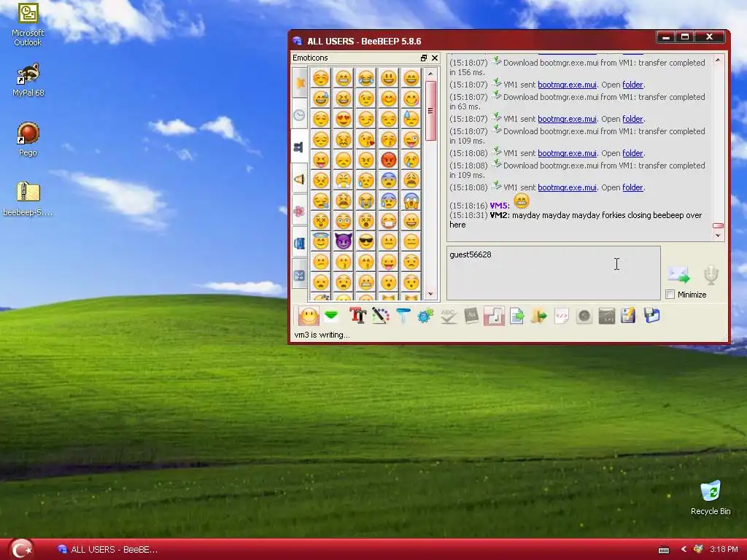Insert the screaming face emoji
Screen dimensions: 747x560
[411, 201]
